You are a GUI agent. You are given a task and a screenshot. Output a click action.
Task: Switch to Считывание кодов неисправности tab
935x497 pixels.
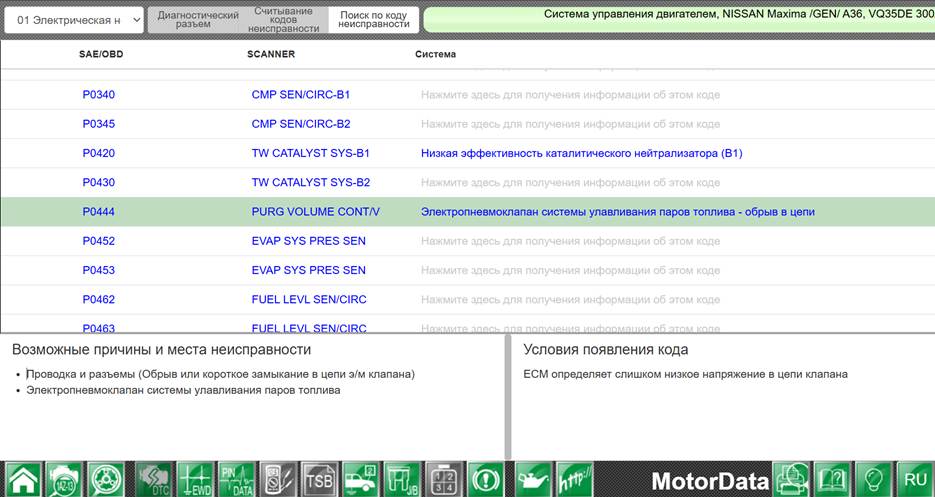click(283, 20)
